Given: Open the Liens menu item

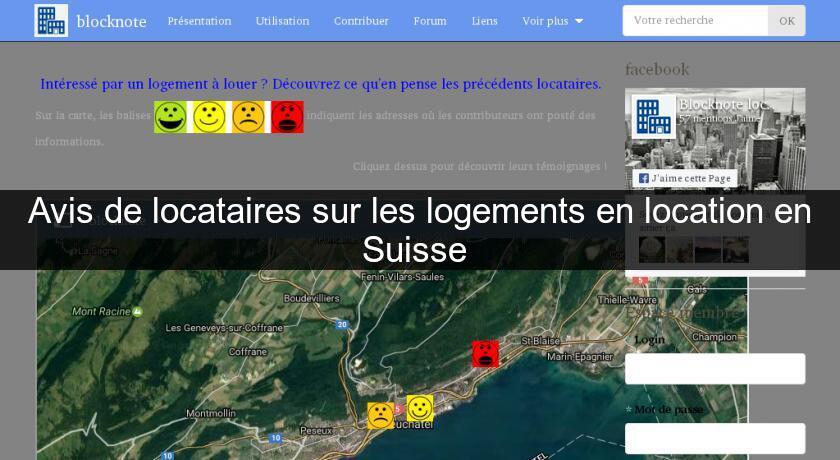Looking at the screenshot, I should pos(484,21).
